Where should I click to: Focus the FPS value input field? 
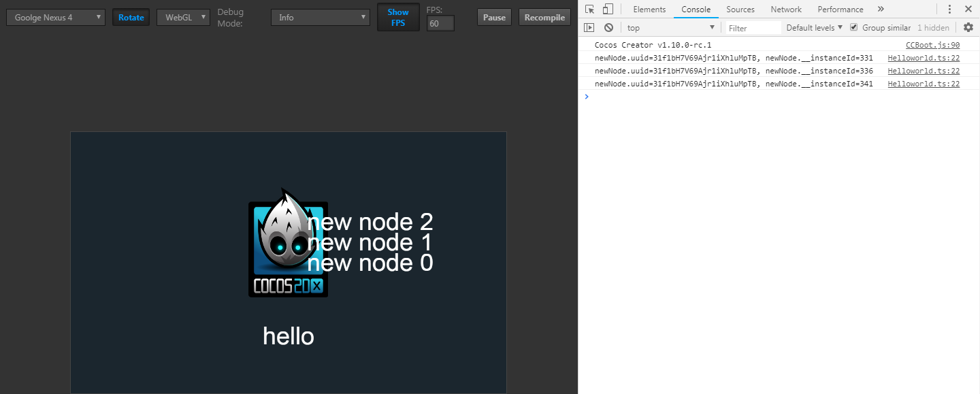click(440, 23)
